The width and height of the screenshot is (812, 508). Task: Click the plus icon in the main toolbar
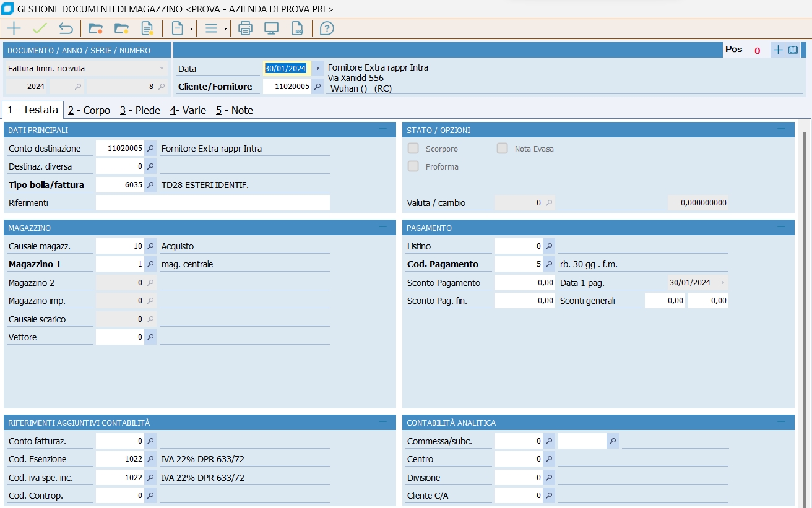(x=14, y=28)
